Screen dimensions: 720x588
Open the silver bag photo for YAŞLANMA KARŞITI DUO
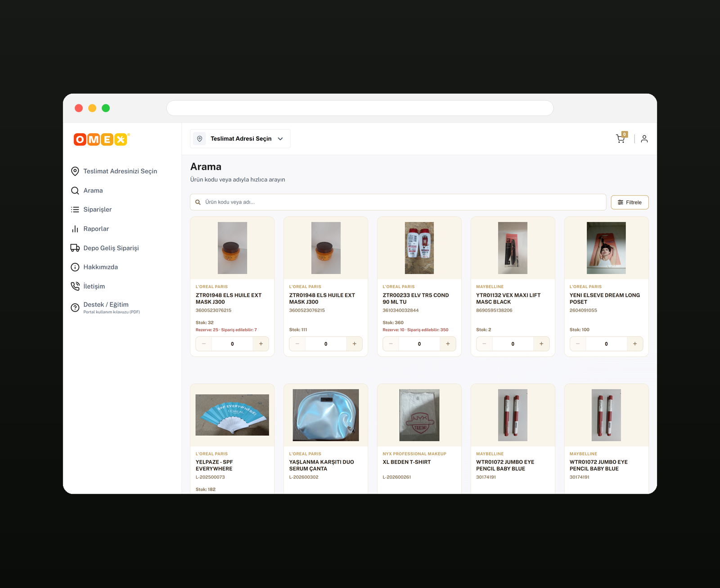pos(326,415)
